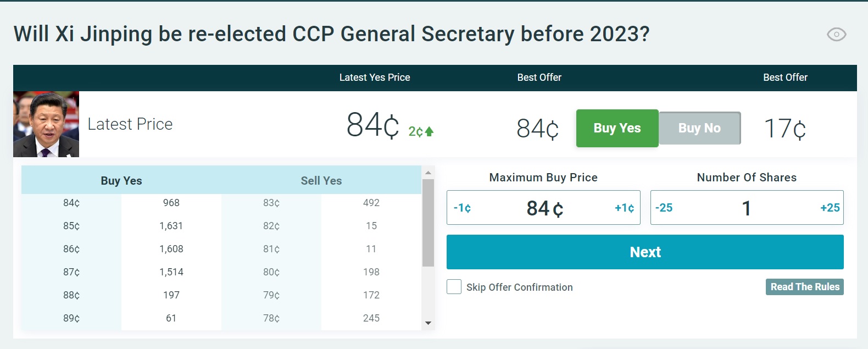Click the order book vertical scrollbar thumb

(x=428, y=223)
